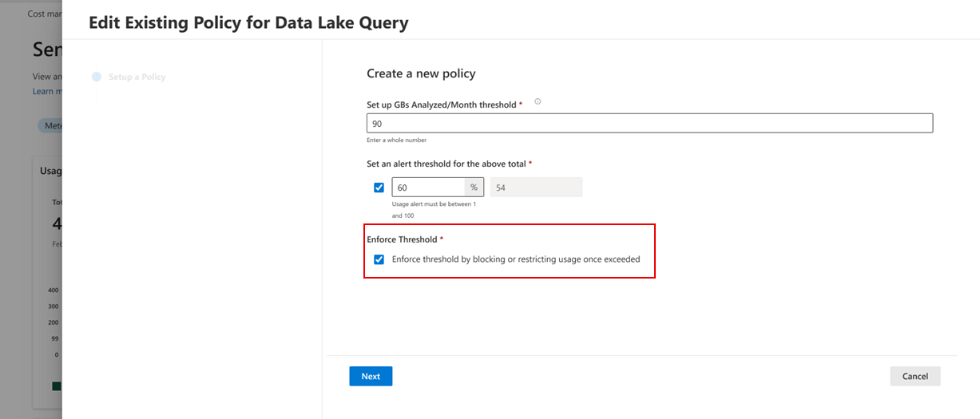980x419 pixels.
Task: Click the GBs Analyzed/Month threshold field showing 90
Action: point(649,123)
